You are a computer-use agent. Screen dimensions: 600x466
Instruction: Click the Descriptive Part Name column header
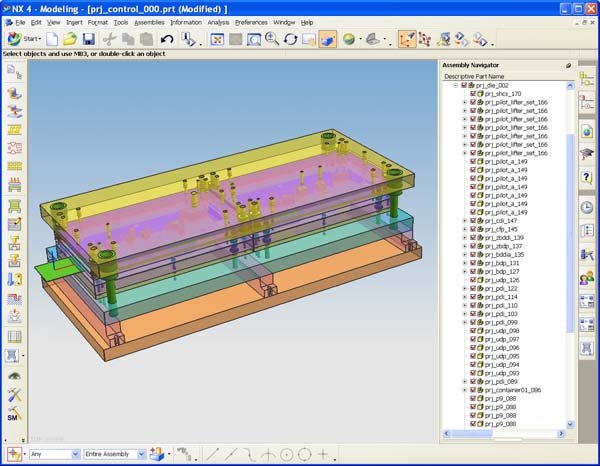point(475,76)
